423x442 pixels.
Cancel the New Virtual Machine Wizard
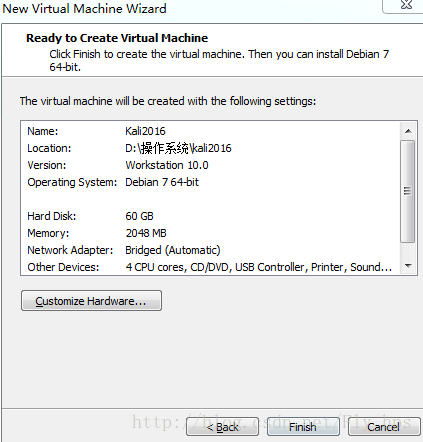click(384, 427)
